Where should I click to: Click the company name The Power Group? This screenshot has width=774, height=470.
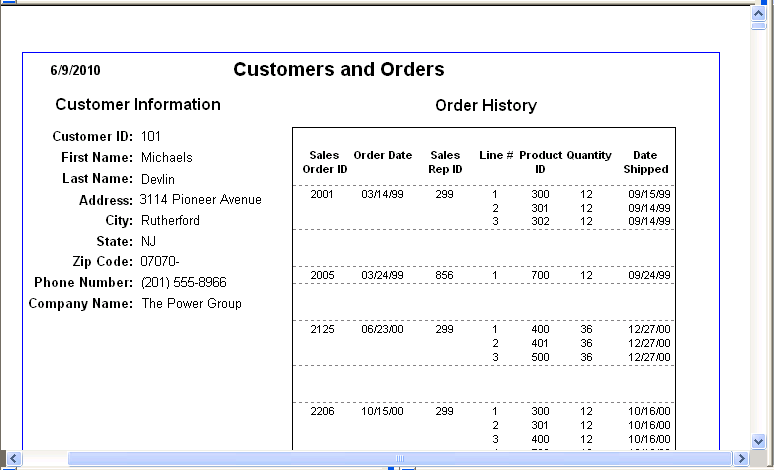[x=191, y=304]
